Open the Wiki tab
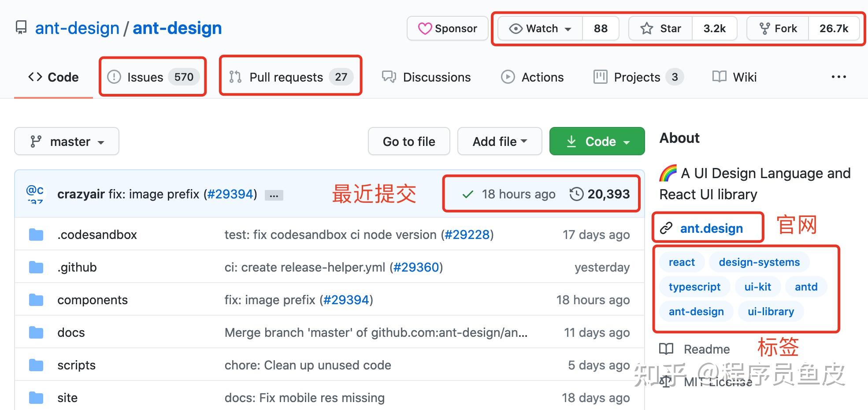Screen dimensions: 868x410 734,77
